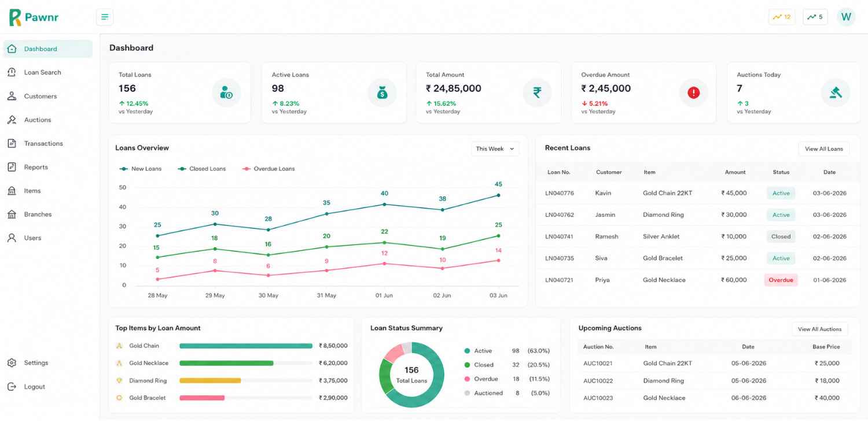Click the Closed status badge for Ramesh

[x=781, y=236]
